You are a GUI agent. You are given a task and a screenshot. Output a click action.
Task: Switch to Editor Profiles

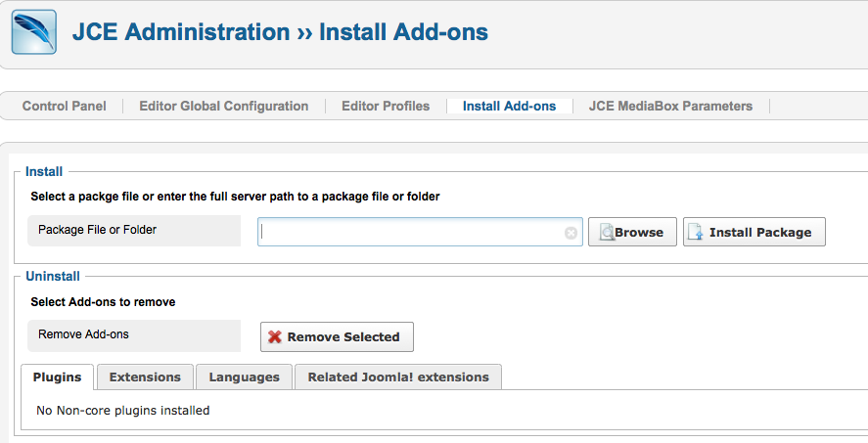(385, 106)
